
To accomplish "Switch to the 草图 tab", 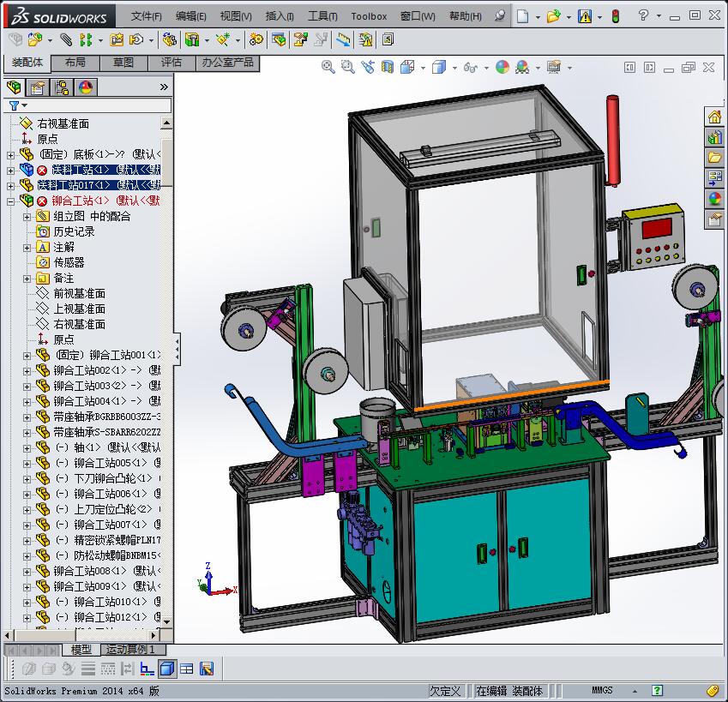I will point(123,63).
